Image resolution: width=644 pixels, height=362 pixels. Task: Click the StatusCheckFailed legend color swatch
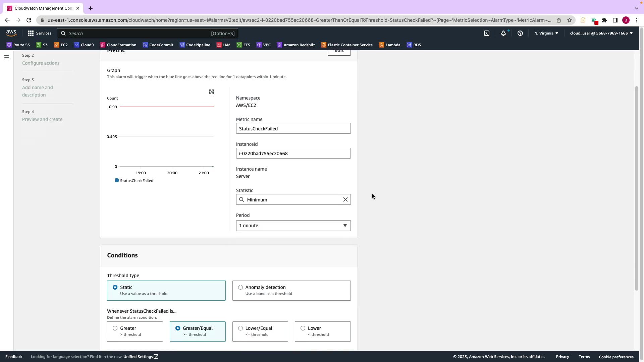(x=116, y=180)
